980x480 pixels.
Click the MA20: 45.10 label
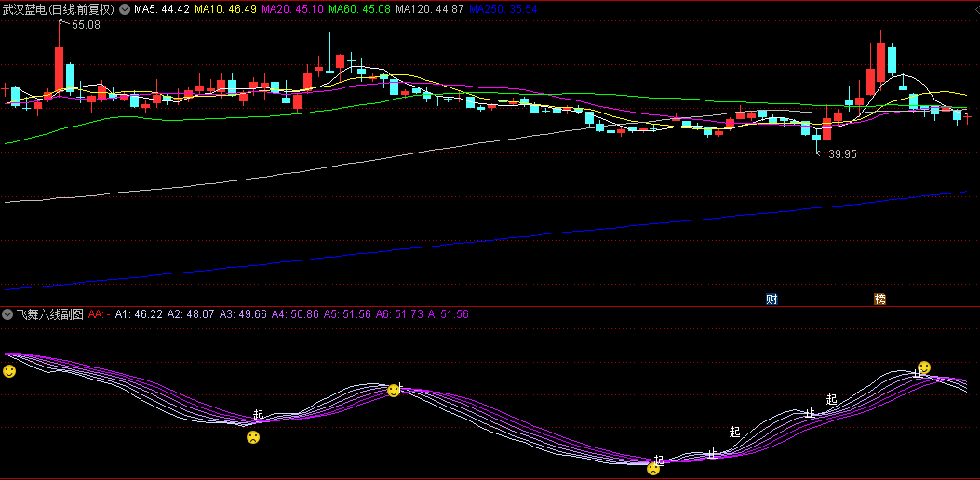click(x=292, y=9)
